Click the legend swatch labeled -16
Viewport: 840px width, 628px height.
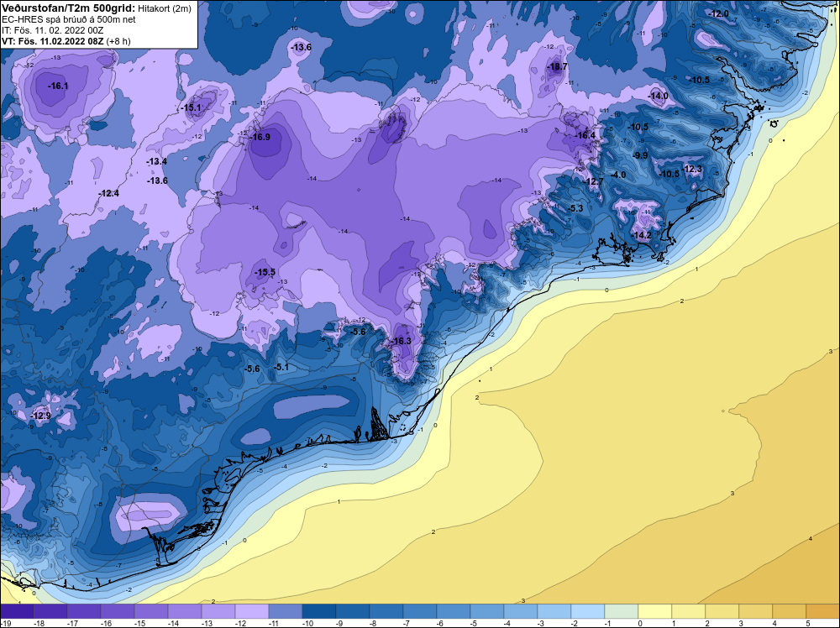pyautogui.click(x=118, y=611)
